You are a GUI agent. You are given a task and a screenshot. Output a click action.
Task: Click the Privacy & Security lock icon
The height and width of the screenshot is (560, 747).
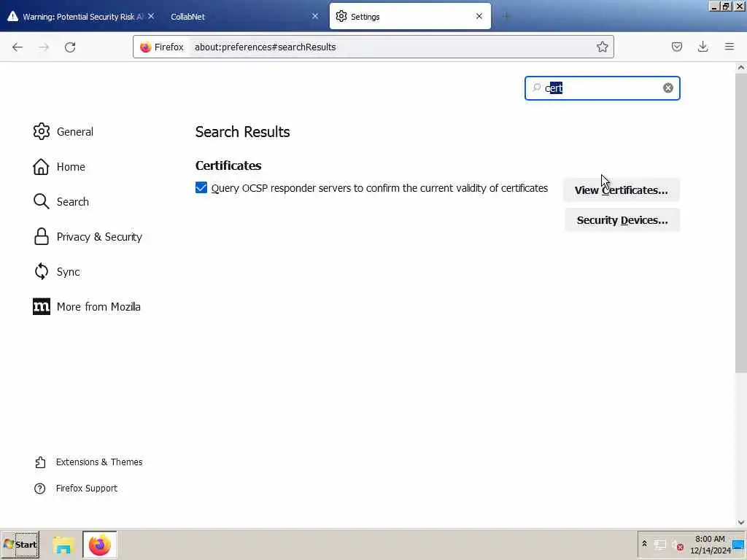42,237
